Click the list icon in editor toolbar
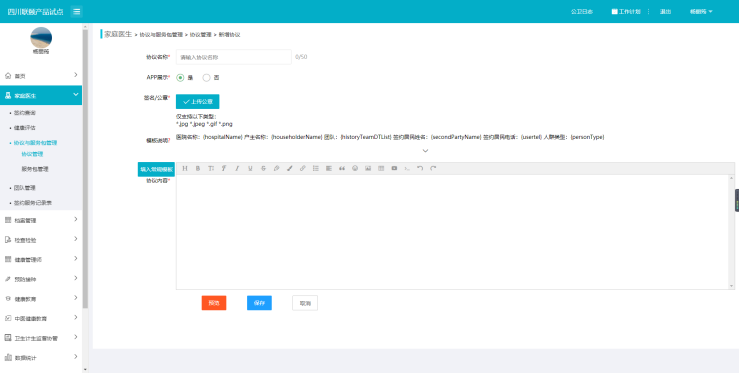 click(x=316, y=169)
